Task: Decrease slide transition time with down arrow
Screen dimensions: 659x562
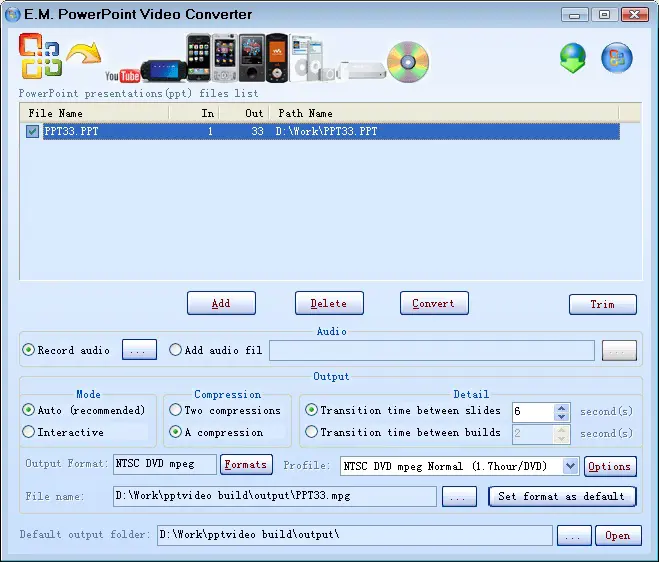Action: [x=562, y=416]
